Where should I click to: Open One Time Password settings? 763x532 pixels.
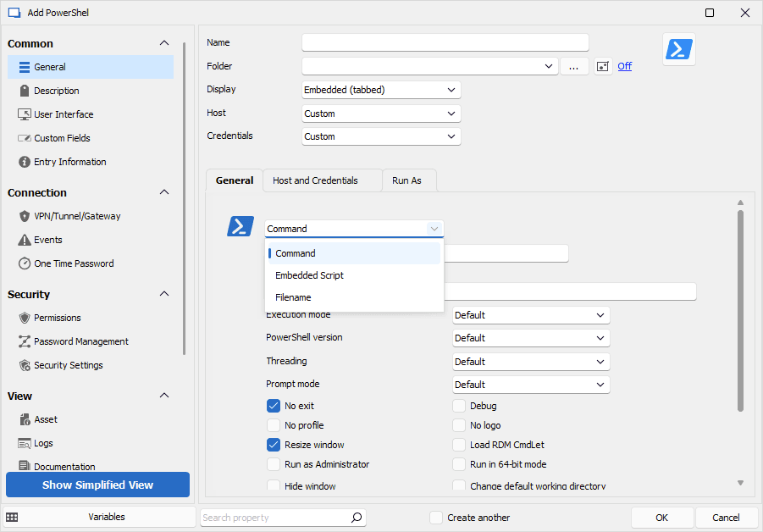(74, 263)
